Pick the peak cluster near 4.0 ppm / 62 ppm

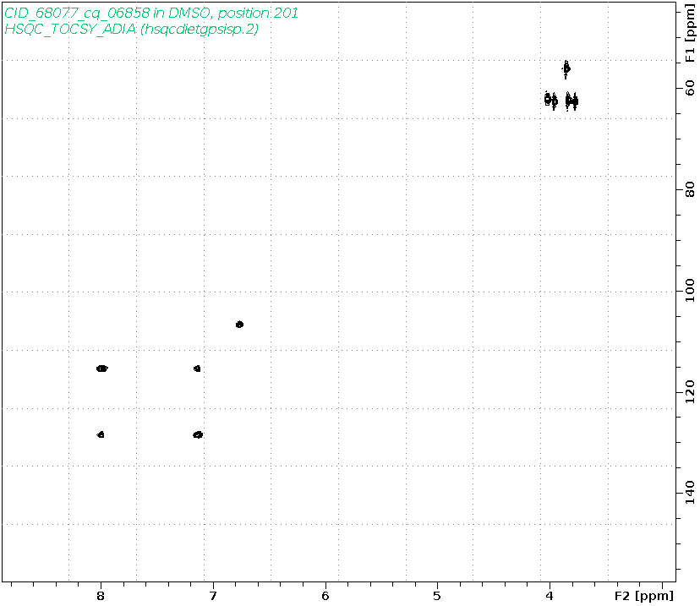pyautogui.click(x=551, y=101)
